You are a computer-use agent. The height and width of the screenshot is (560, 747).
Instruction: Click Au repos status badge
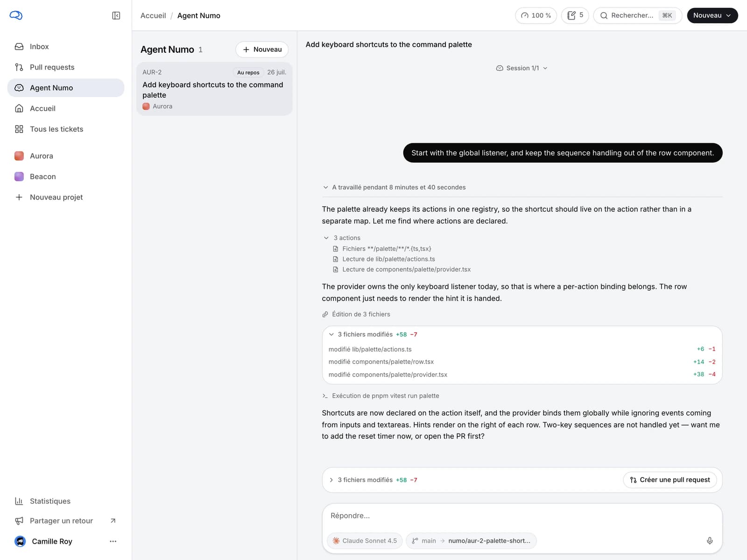(248, 72)
